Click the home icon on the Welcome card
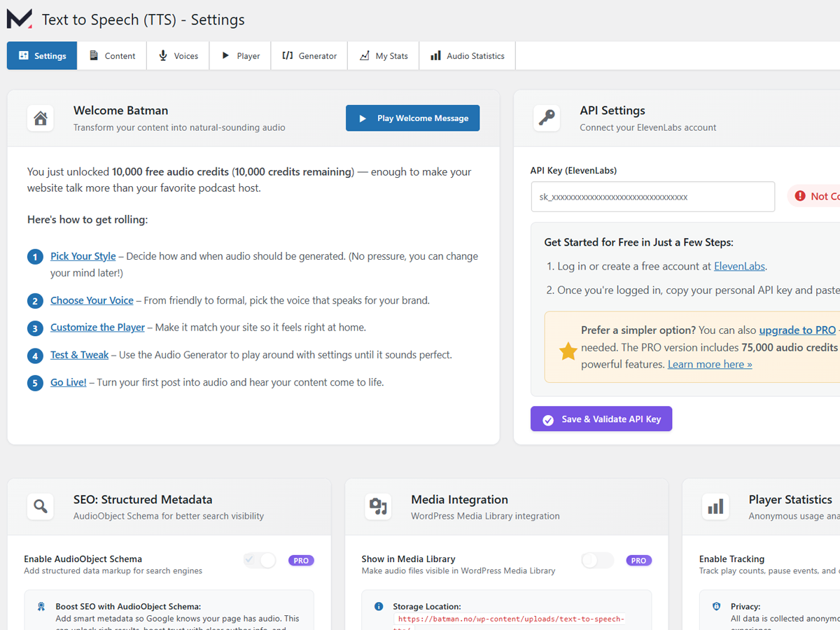The width and height of the screenshot is (840, 630). click(x=40, y=118)
